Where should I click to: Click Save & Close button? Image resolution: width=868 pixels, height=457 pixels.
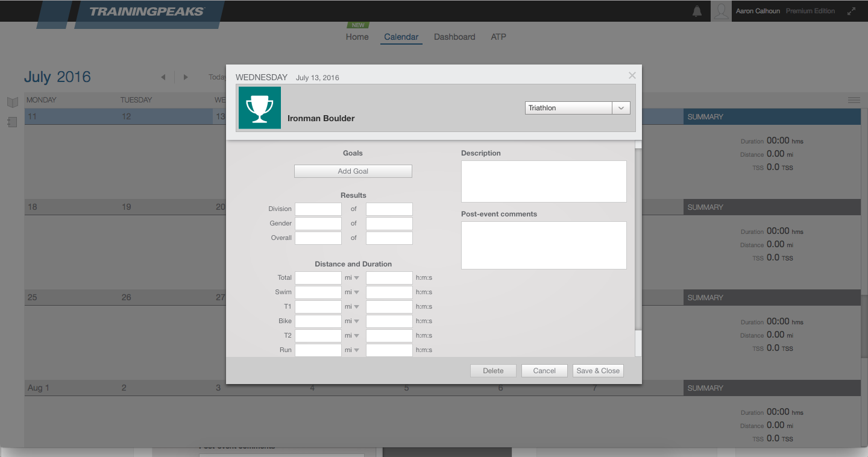pos(598,371)
